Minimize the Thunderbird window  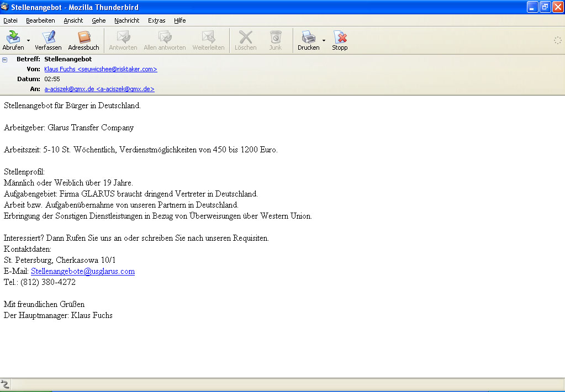pyautogui.click(x=532, y=7)
